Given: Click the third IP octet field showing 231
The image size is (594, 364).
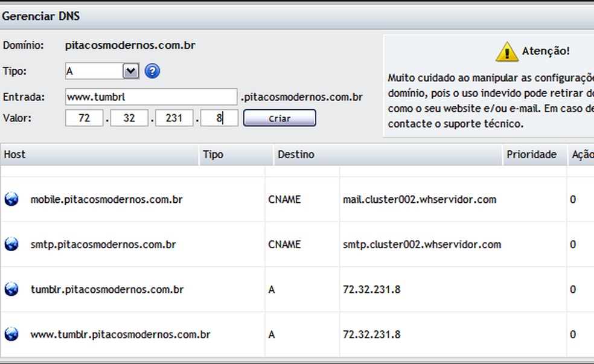Looking at the screenshot, I should 174,118.
